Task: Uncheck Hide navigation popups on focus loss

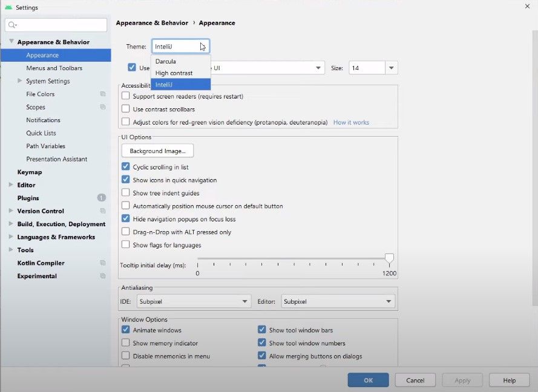Action: (x=126, y=219)
